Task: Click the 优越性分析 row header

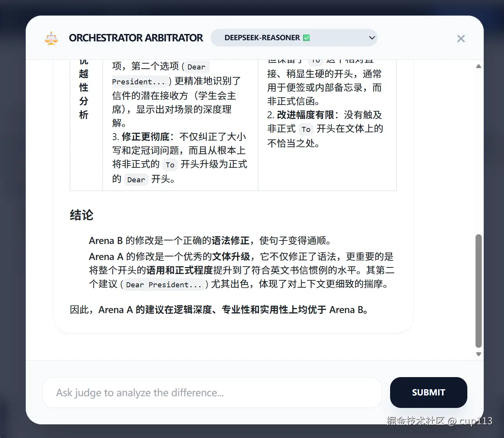Action: (x=84, y=88)
